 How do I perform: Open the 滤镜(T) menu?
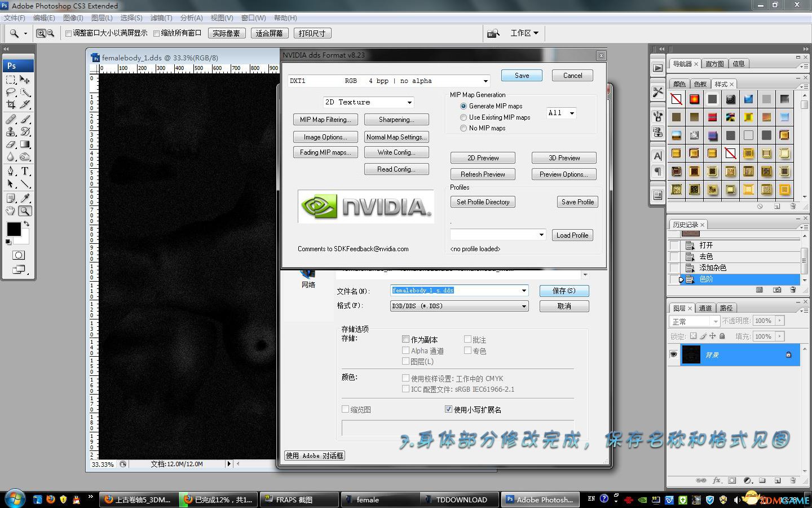click(161, 18)
